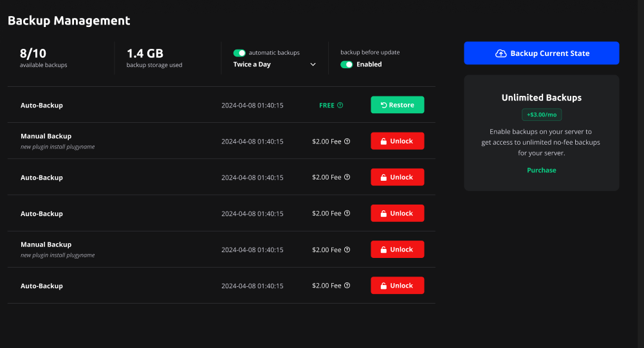Image resolution: width=644 pixels, height=348 pixels.
Task: Click fee help icon on first Manual Backup row
Action: coord(347,142)
